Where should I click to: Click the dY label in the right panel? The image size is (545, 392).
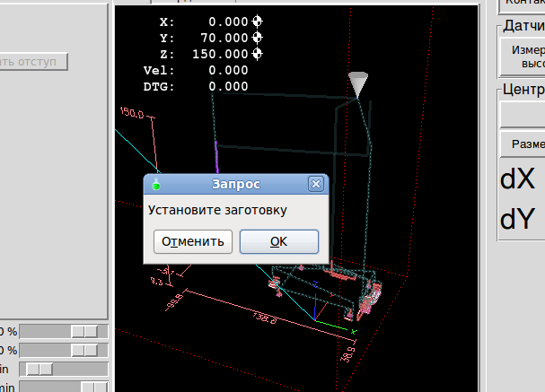pyautogui.click(x=517, y=220)
